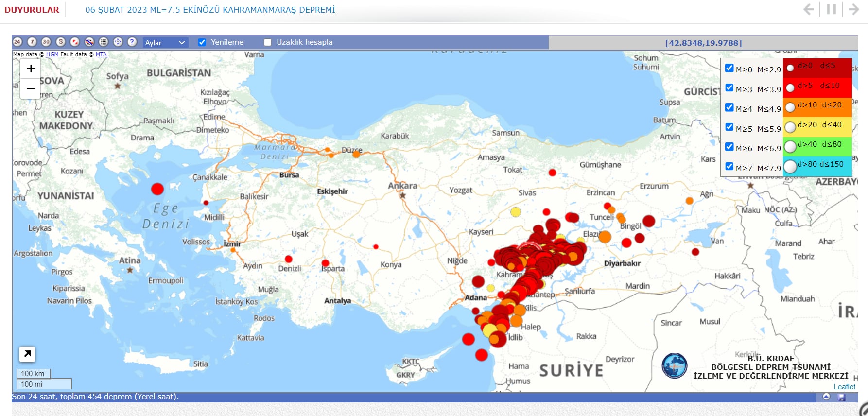The width and height of the screenshot is (868, 416).
Task: Open the Aylar months dropdown
Action: pyautogui.click(x=165, y=43)
